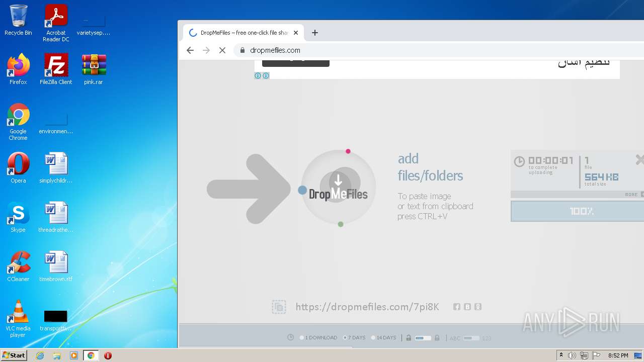This screenshot has width=644, height=362.
Task: Open media player from taskbar
Action: 74,355
